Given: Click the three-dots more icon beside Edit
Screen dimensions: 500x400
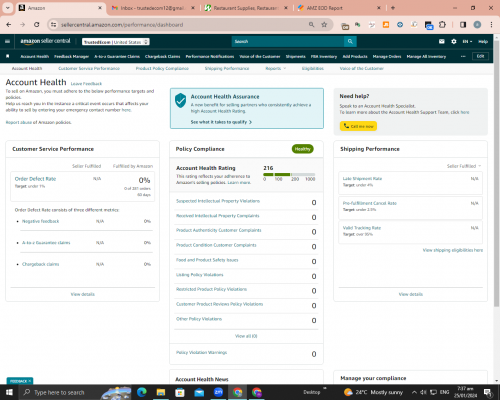Looking at the screenshot, I should (x=463, y=56).
